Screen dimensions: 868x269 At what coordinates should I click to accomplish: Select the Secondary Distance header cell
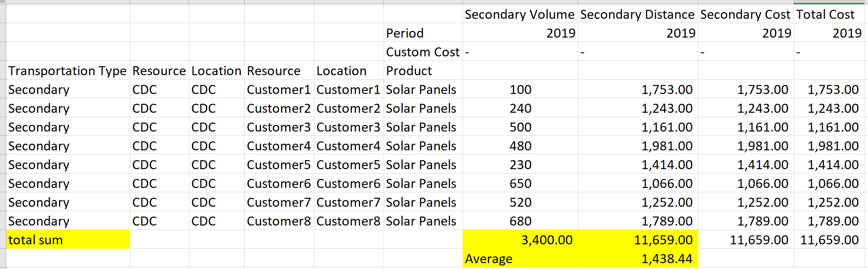637,14
